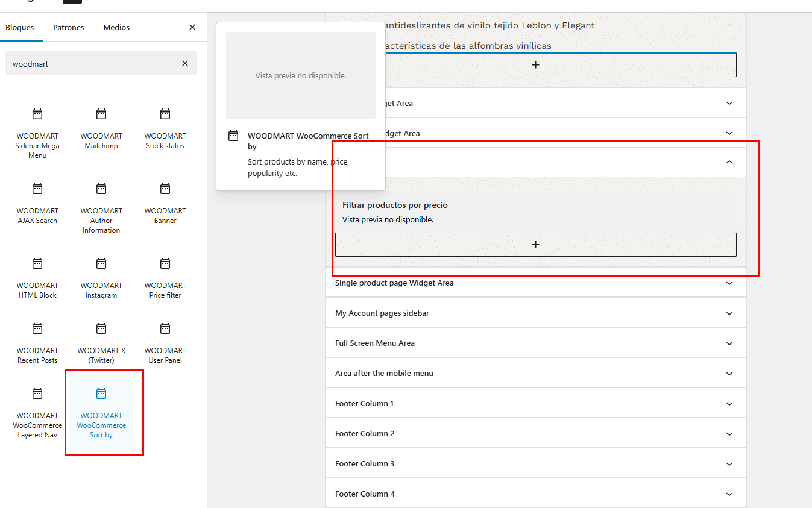This screenshot has height=508, width=812.
Task: Insert the WOODMART Banner block
Action: tap(165, 202)
